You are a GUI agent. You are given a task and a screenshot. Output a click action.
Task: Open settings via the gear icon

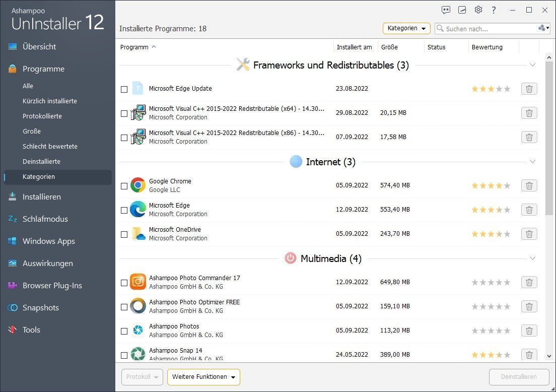coord(478,10)
